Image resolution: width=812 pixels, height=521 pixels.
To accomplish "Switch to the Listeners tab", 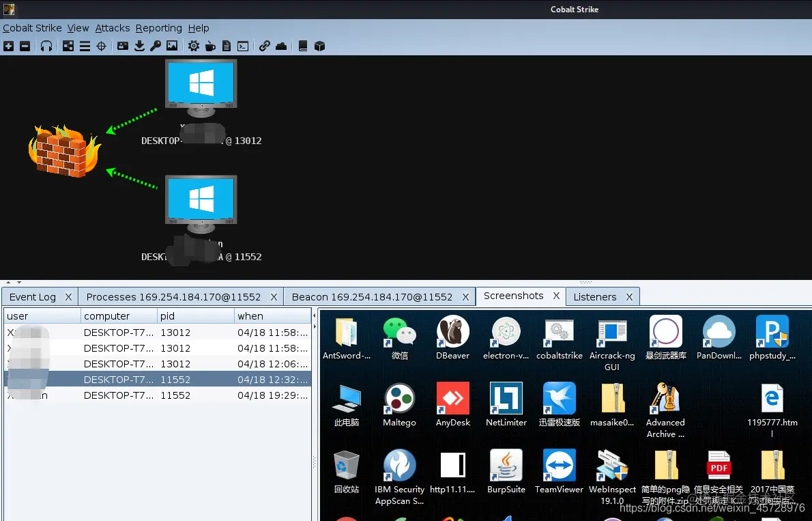I will pyautogui.click(x=595, y=297).
